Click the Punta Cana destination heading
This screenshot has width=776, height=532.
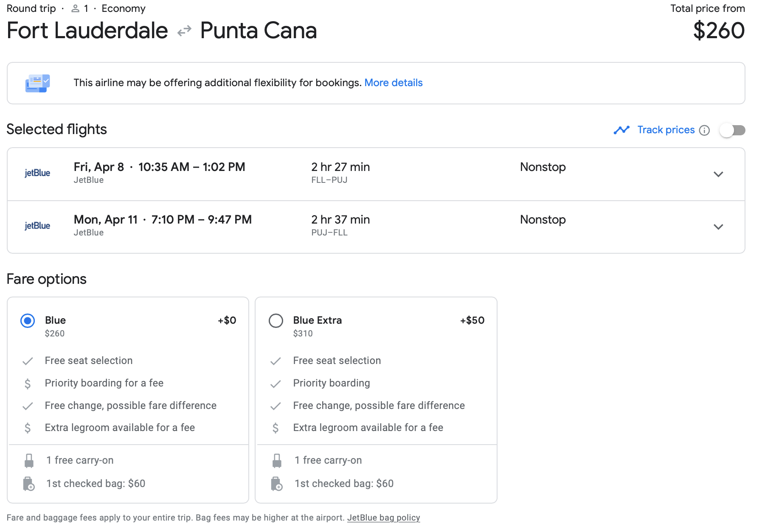[x=258, y=31]
